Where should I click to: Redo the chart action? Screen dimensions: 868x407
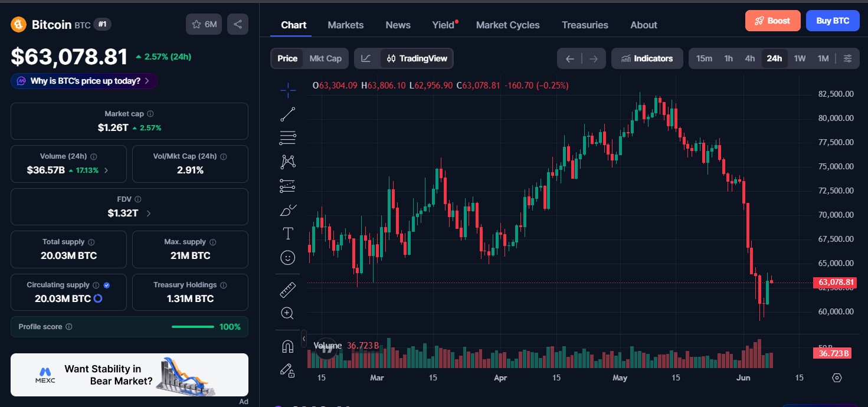pos(594,58)
